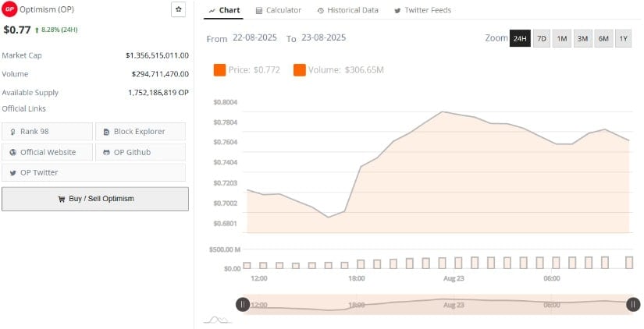Click the clock icon in Historical Data tab
This screenshot has height=329, width=644.
pyautogui.click(x=320, y=11)
